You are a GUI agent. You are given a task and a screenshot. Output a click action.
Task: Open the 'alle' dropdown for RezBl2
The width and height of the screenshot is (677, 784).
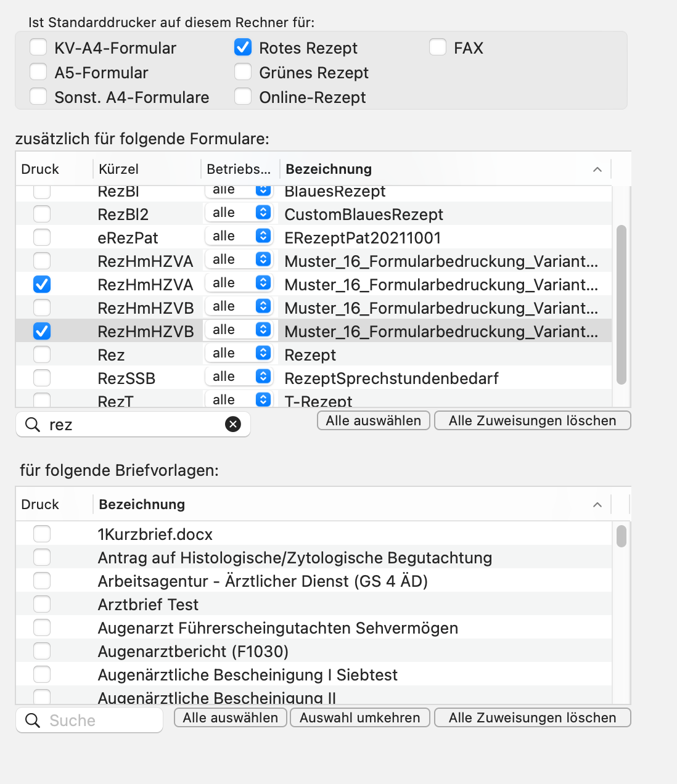[x=239, y=213]
